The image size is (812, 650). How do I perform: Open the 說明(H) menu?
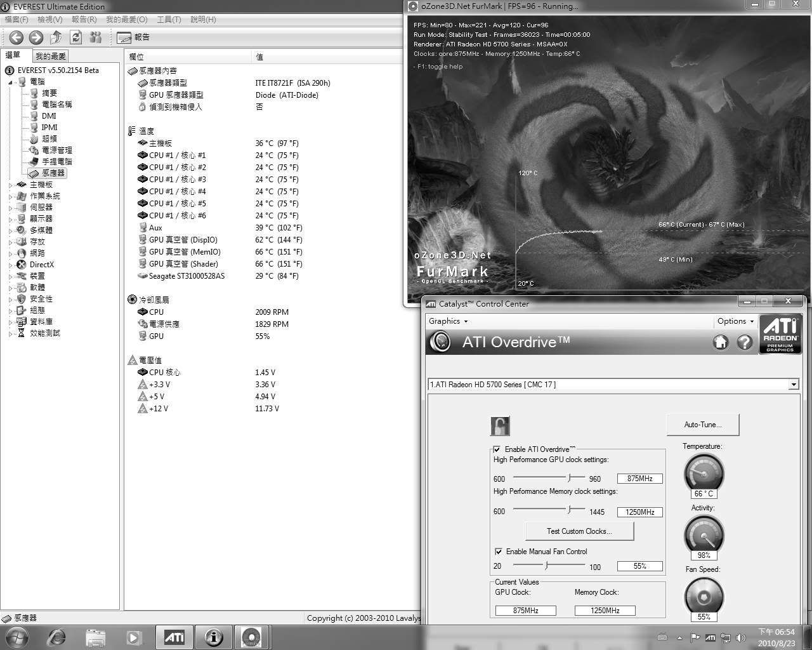pyautogui.click(x=203, y=20)
